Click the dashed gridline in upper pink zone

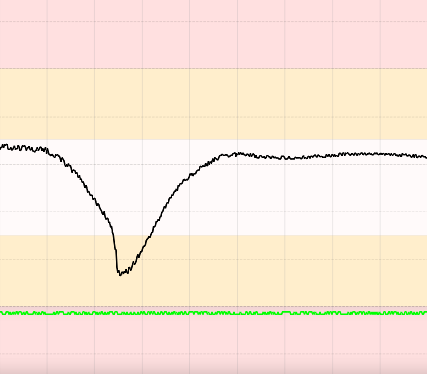(x=213, y=22)
